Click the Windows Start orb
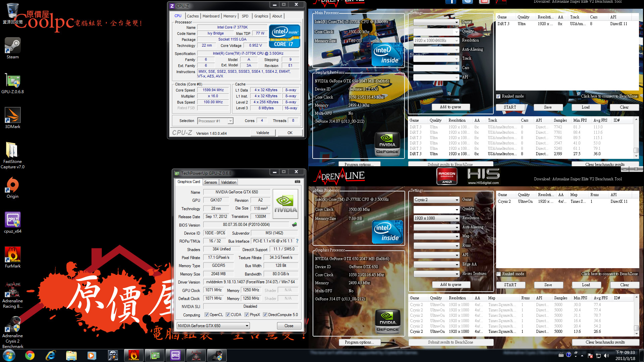Screen dimensions: 644x362 click(x=9, y=355)
